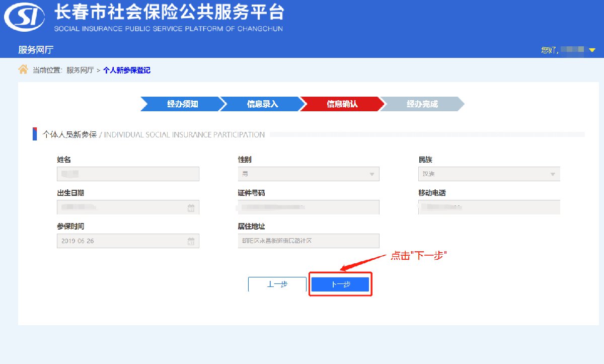The image size is (604, 364).
Task: Click the 下一步 button
Action: [x=340, y=284]
